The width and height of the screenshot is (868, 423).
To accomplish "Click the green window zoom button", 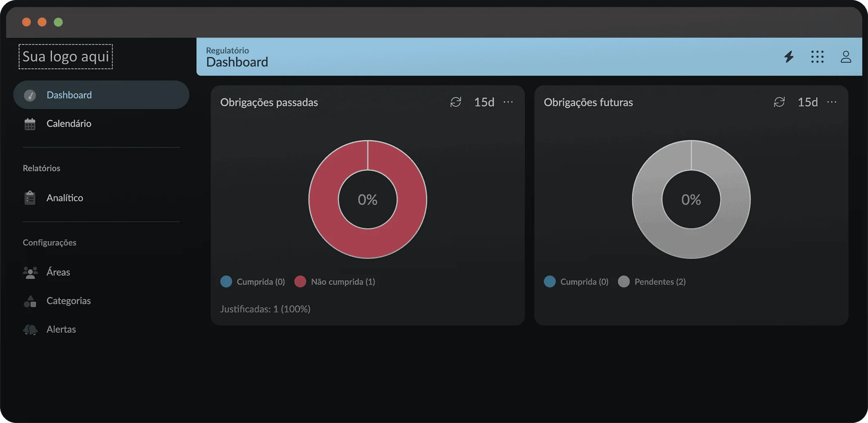I will click(x=58, y=22).
